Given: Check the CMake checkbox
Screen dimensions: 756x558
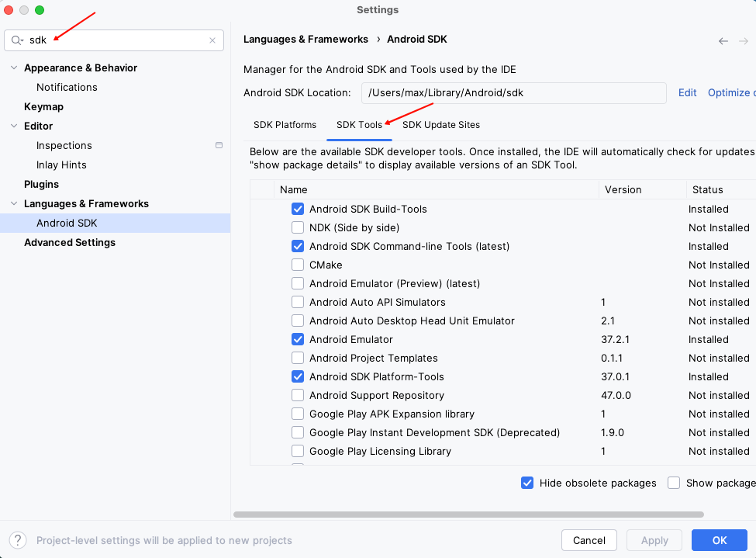Looking at the screenshot, I should (298, 265).
